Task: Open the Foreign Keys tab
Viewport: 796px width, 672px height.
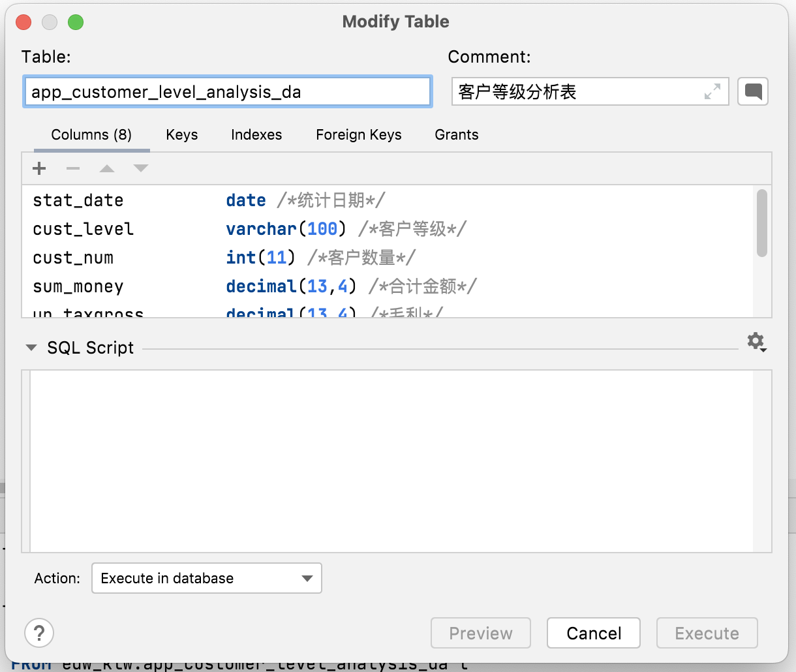Action: tap(359, 134)
